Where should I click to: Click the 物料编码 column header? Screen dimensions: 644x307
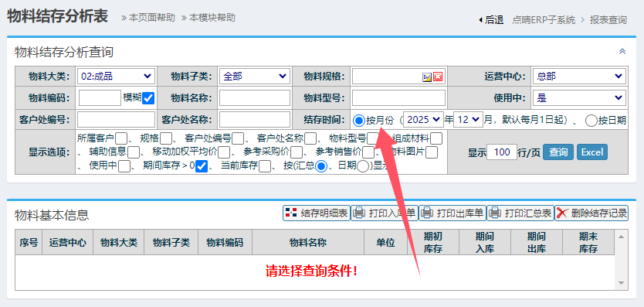point(225,242)
